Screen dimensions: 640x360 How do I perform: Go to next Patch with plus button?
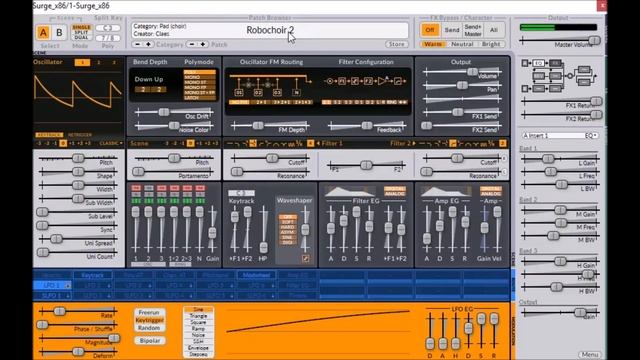pos(202,44)
